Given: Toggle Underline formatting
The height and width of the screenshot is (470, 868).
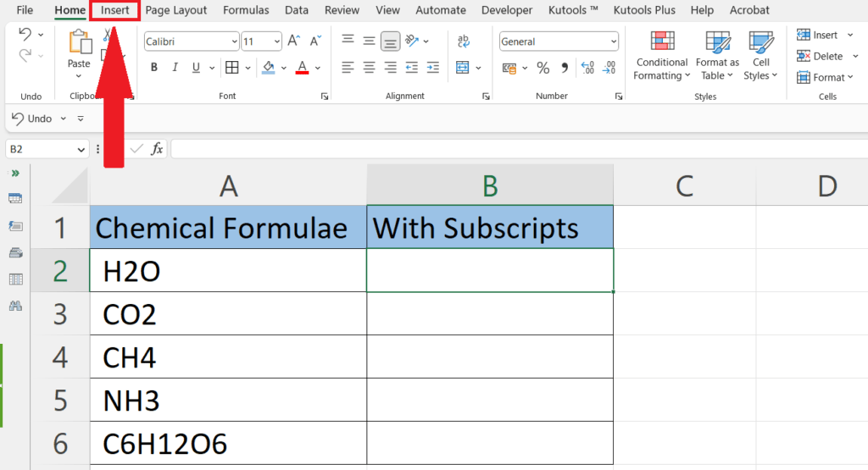Looking at the screenshot, I should point(196,68).
